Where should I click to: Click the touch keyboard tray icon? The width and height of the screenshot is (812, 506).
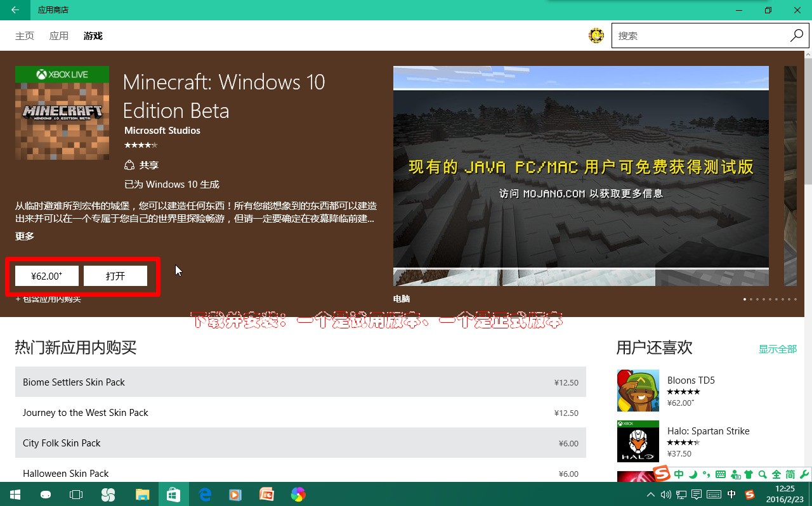[x=714, y=494]
